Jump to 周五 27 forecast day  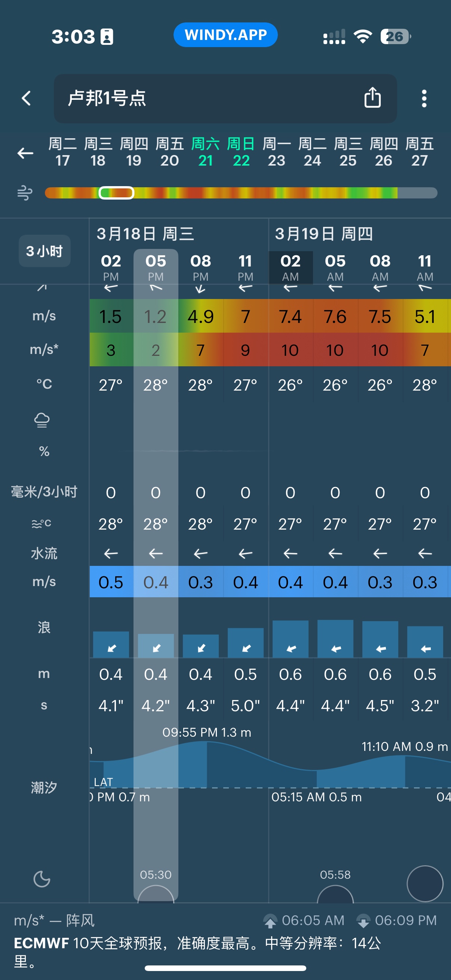pyautogui.click(x=419, y=152)
